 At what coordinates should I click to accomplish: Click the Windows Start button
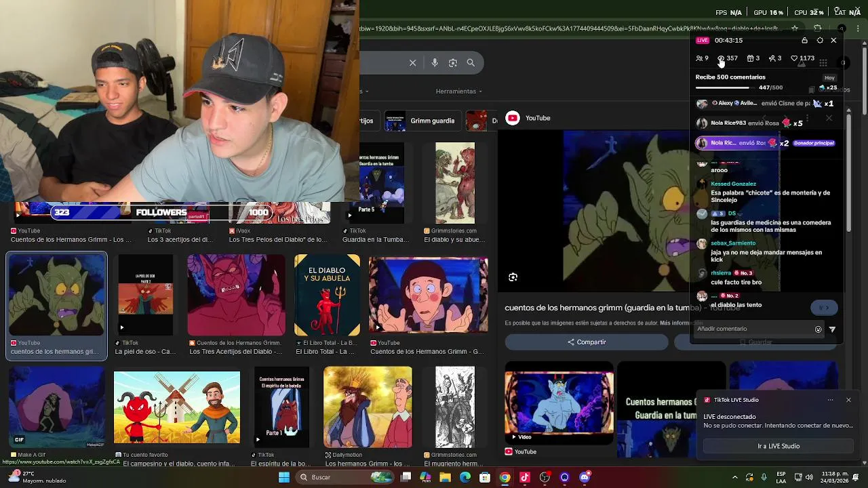pos(284,477)
